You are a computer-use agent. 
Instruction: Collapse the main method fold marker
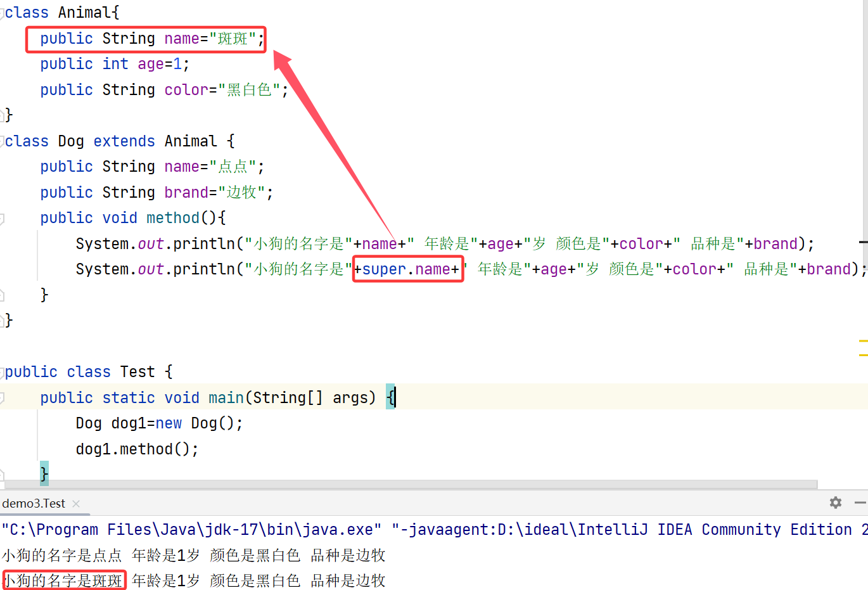(2, 398)
